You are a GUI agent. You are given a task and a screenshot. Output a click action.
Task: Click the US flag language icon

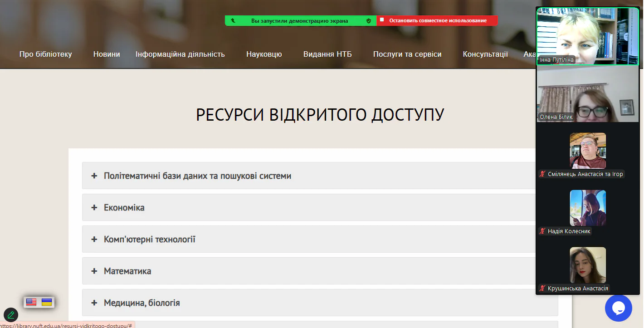point(31,302)
